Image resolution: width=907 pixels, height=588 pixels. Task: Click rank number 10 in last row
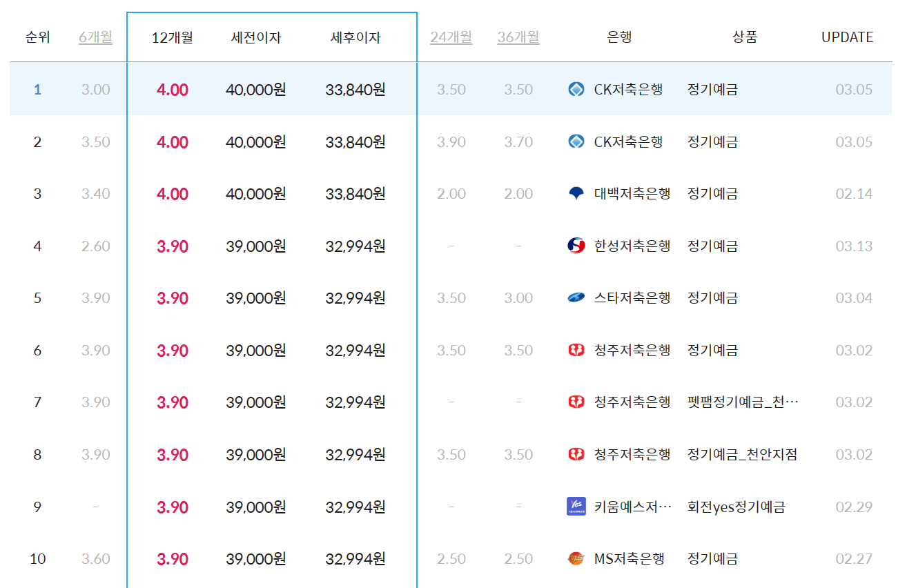[37, 559]
